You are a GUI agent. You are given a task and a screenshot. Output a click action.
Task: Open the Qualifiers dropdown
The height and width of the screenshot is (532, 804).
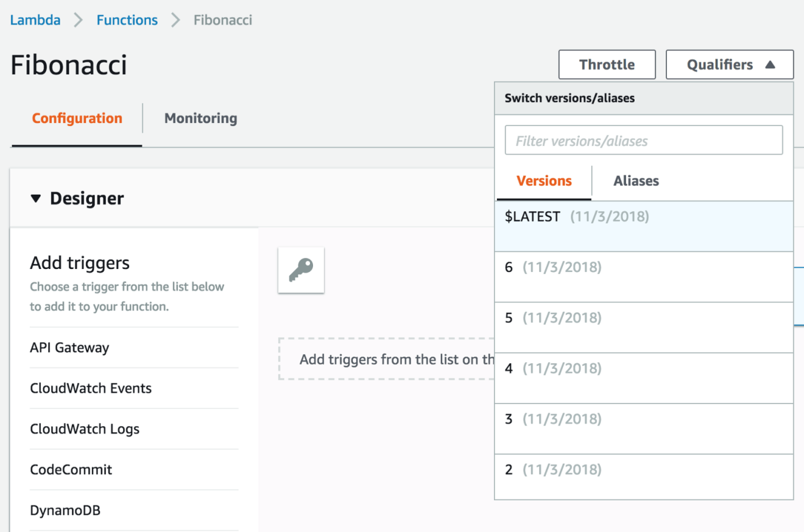point(730,65)
